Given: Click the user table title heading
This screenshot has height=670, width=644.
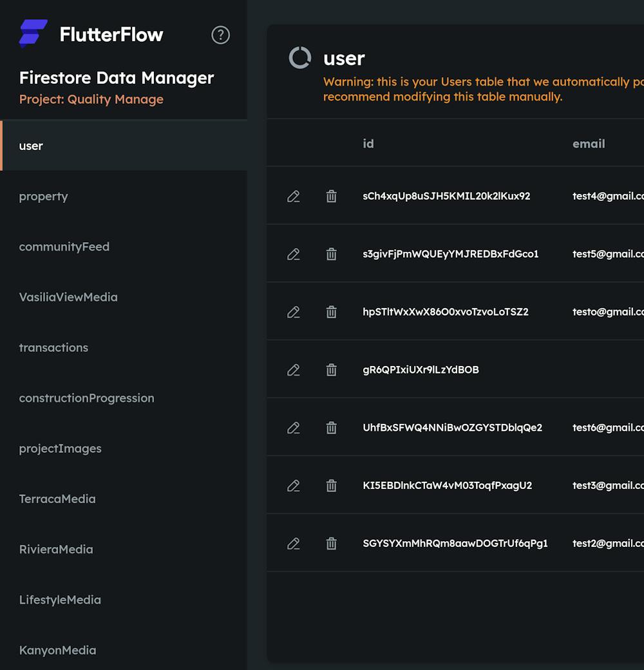Looking at the screenshot, I should [x=344, y=58].
